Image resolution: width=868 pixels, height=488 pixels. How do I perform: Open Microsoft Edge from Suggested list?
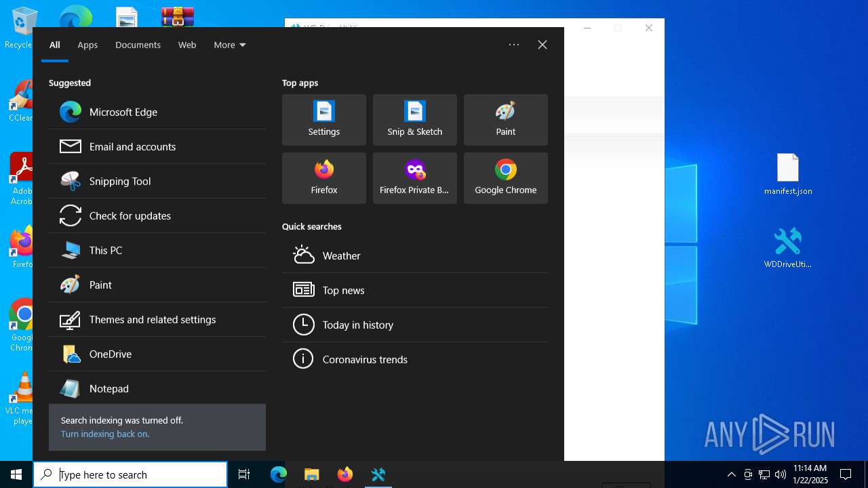click(x=157, y=112)
